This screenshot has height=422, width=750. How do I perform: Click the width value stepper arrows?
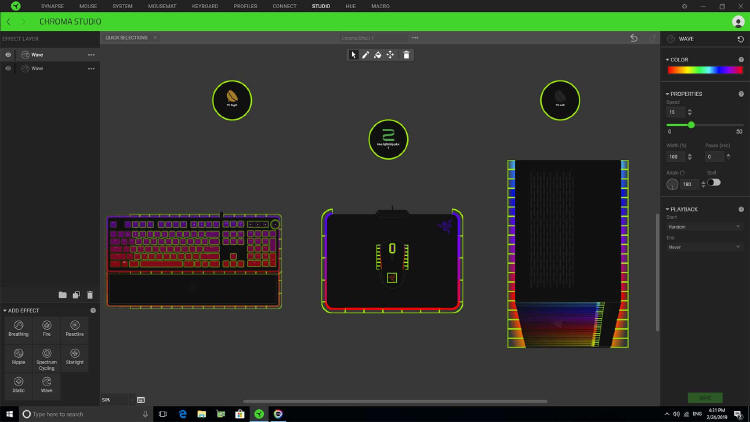(690, 157)
